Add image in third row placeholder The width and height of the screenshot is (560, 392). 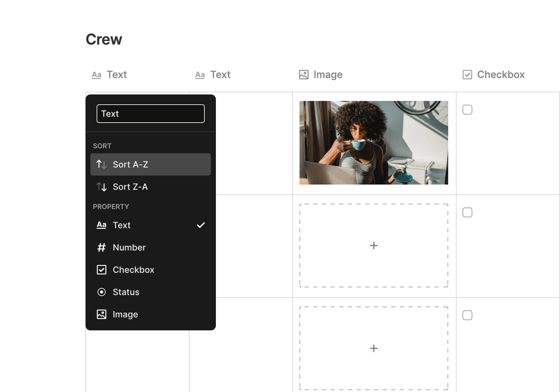point(374,348)
